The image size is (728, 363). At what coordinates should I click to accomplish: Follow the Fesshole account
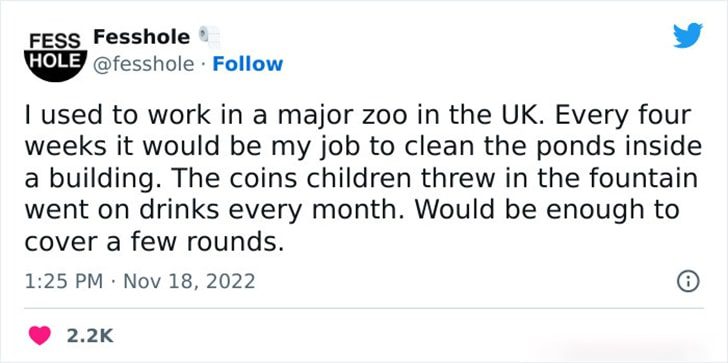(x=247, y=64)
